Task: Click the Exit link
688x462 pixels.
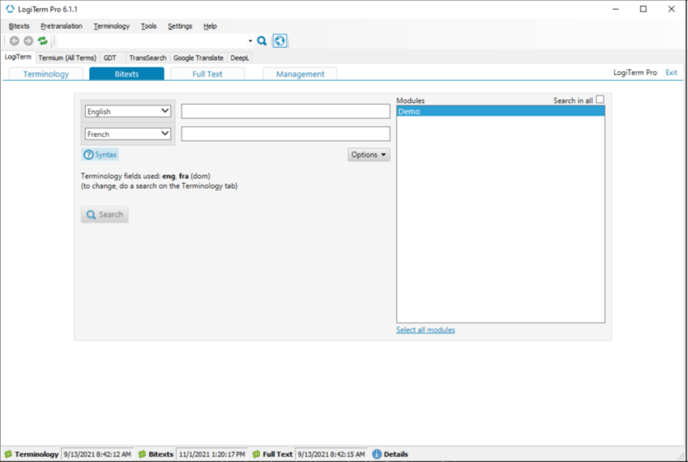Action: pos(671,72)
